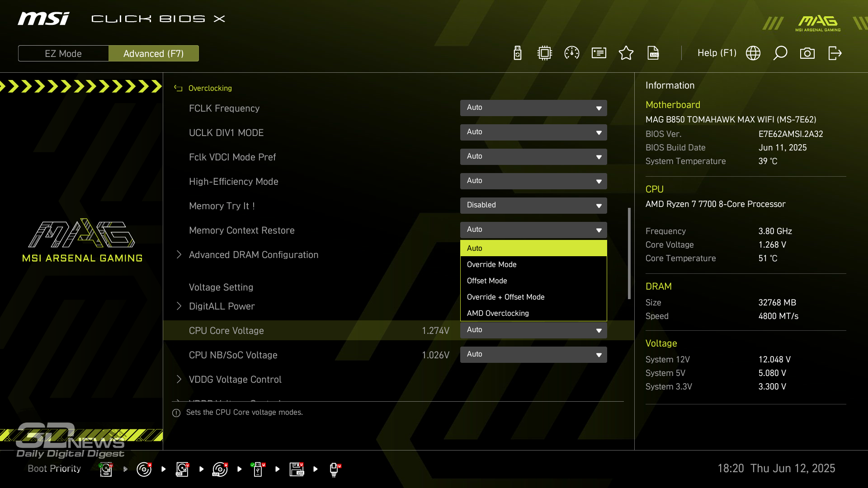Viewport: 868px width, 488px height.
Task: Take a screenshot with the camera icon
Action: coord(807,53)
